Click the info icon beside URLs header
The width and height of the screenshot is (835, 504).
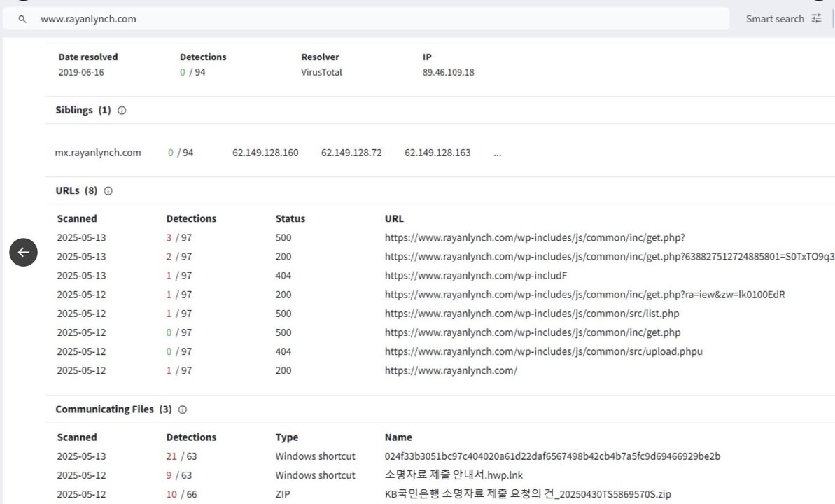tap(108, 190)
